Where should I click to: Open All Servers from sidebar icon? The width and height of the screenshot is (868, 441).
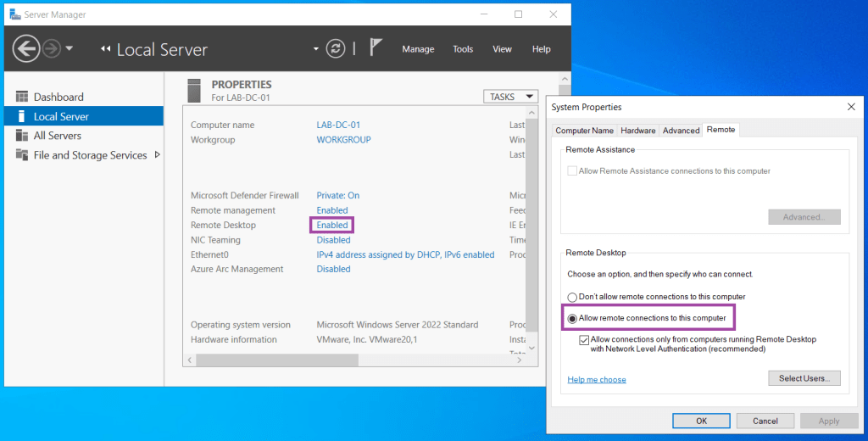coord(21,136)
